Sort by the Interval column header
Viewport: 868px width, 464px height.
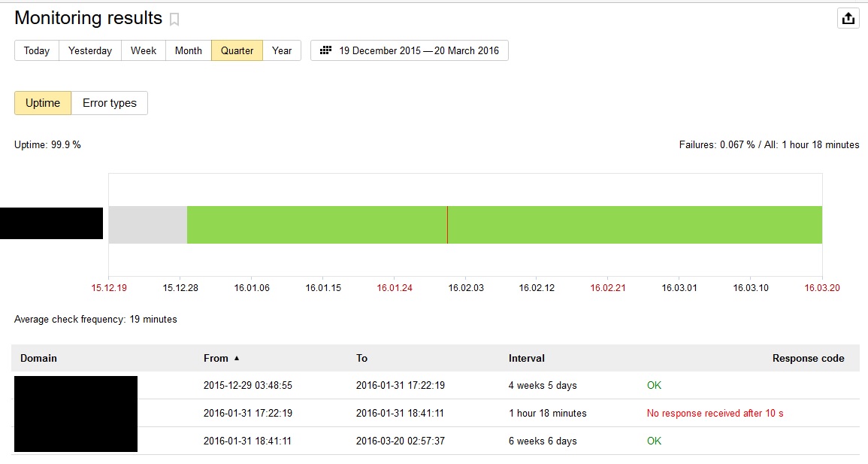pyautogui.click(x=527, y=358)
